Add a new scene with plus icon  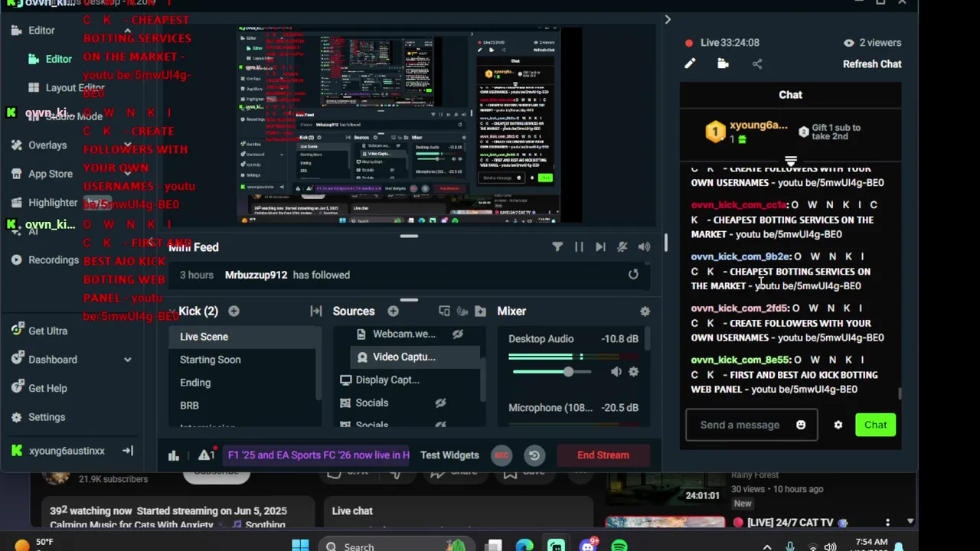[234, 311]
